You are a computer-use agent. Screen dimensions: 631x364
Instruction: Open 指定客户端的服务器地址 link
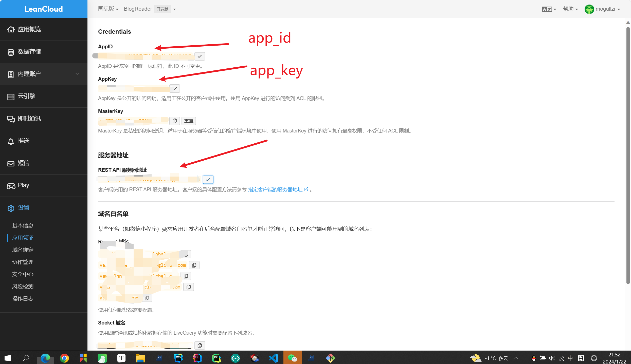tap(278, 189)
